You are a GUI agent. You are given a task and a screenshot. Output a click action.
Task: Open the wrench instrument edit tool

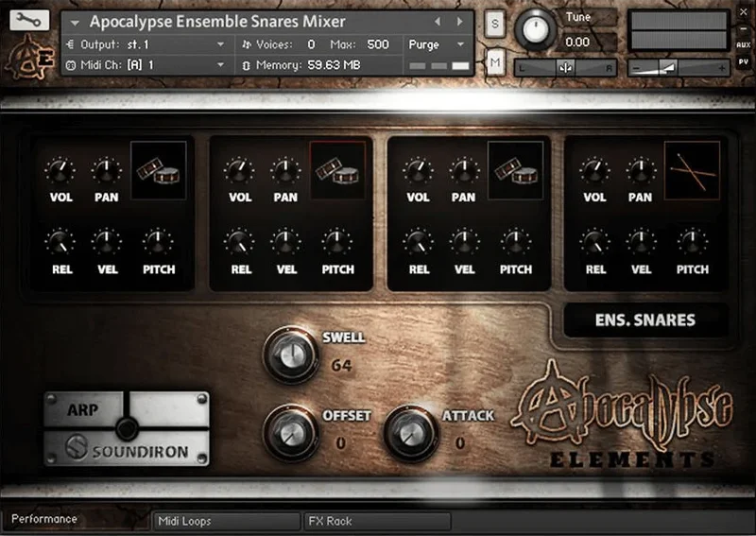29,20
